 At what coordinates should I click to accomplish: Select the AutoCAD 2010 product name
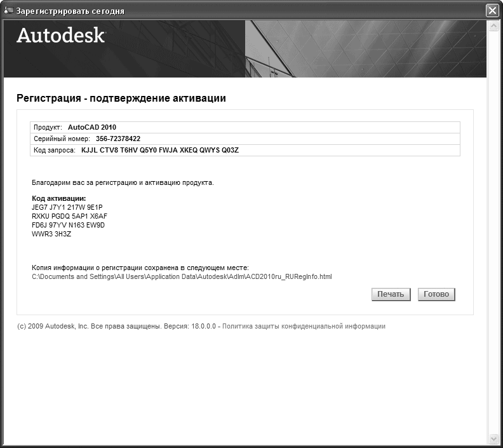[92, 127]
